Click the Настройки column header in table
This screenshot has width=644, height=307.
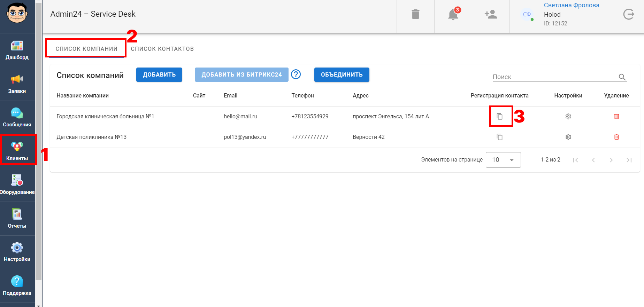point(568,96)
